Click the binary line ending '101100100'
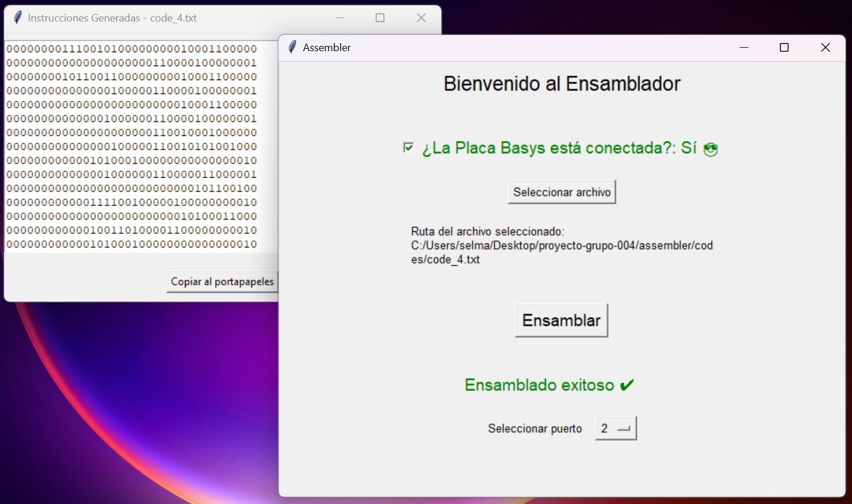Screen dimensions: 852x504 [x=131, y=188]
